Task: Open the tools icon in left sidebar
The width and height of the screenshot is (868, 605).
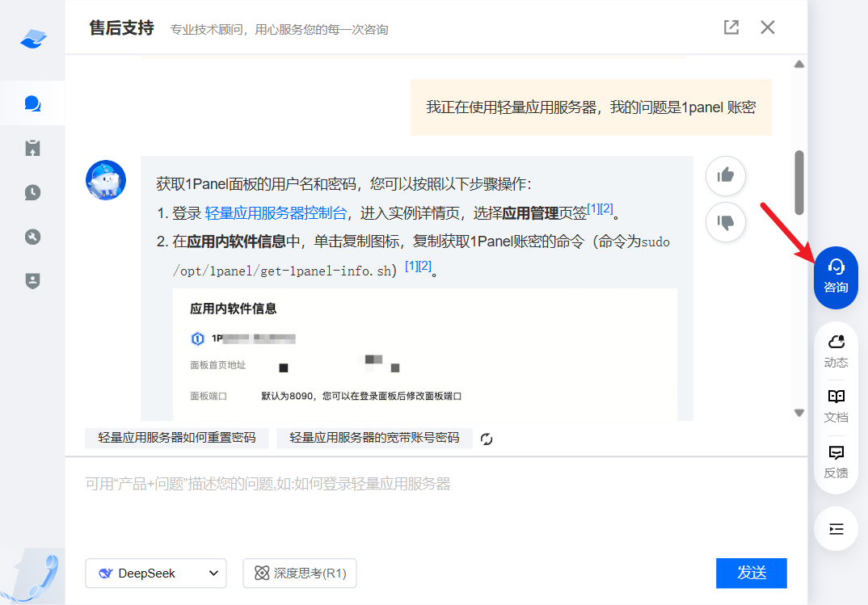Action: 32,237
